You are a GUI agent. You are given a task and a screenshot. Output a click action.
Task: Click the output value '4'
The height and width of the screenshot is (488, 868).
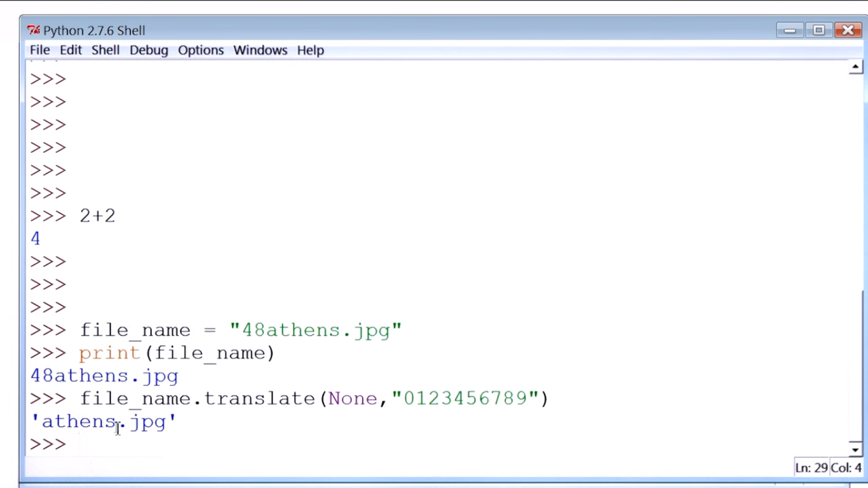click(36, 239)
